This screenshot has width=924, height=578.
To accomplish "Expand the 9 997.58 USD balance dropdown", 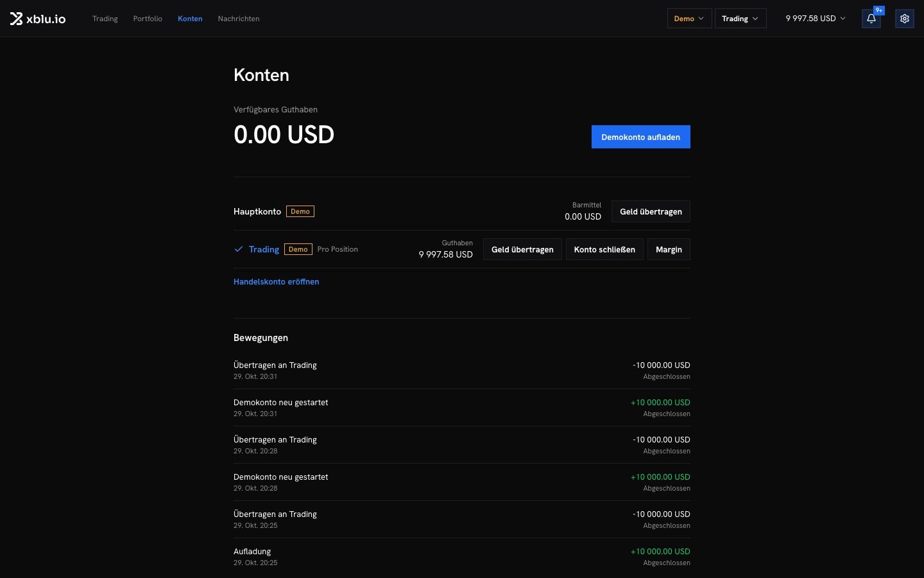I will [816, 19].
